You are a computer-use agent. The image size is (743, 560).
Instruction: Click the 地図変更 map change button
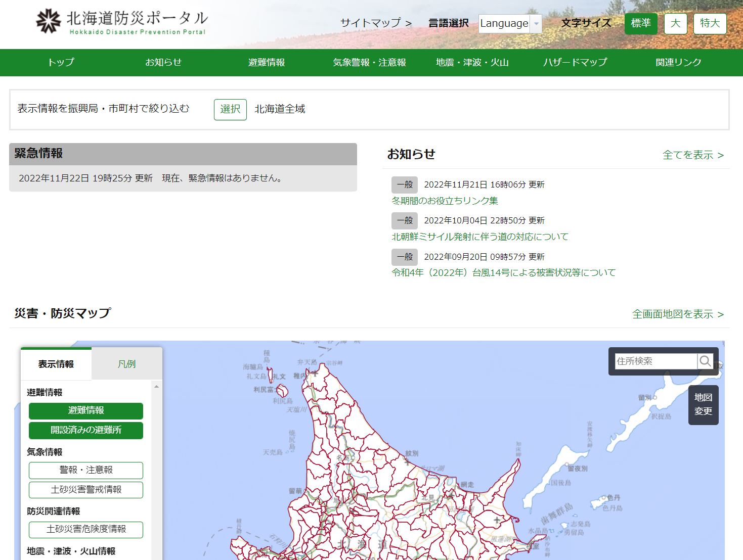coord(703,404)
